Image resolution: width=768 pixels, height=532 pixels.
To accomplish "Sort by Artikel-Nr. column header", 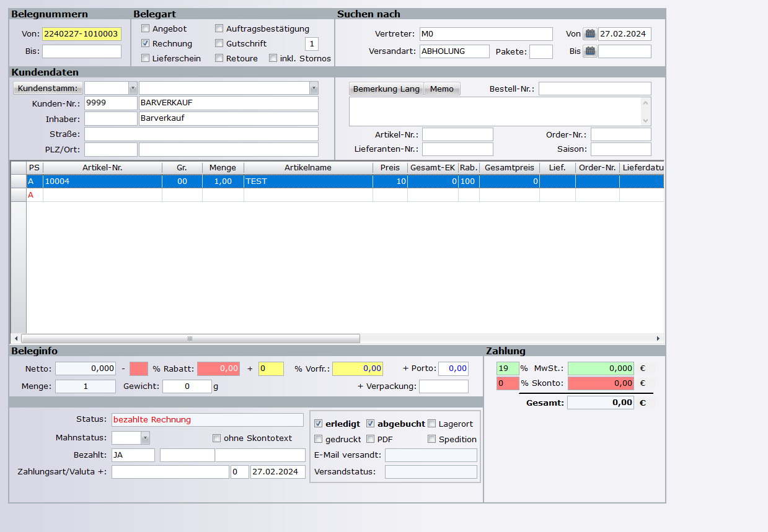I will tap(102, 168).
